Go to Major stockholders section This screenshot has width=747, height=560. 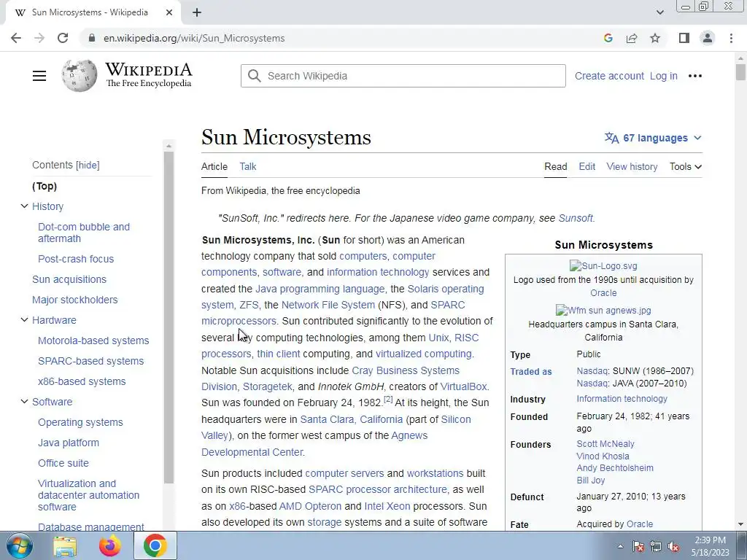(x=75, y=300)
